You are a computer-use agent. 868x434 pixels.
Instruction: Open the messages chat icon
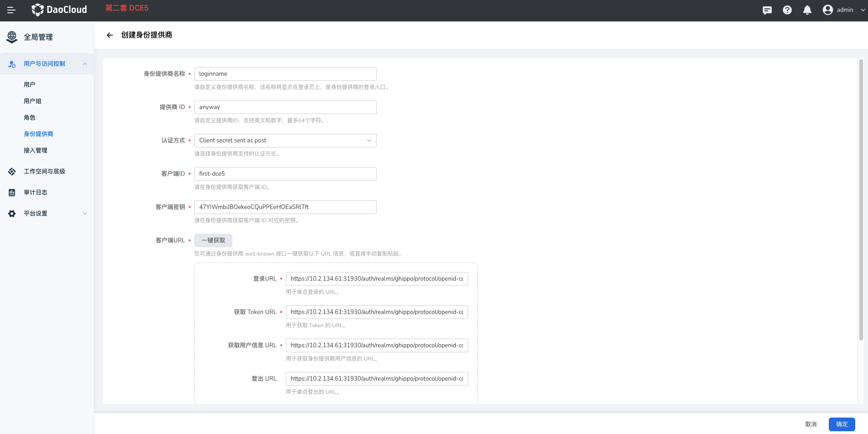pyautogui.click(x=767, y=10)
